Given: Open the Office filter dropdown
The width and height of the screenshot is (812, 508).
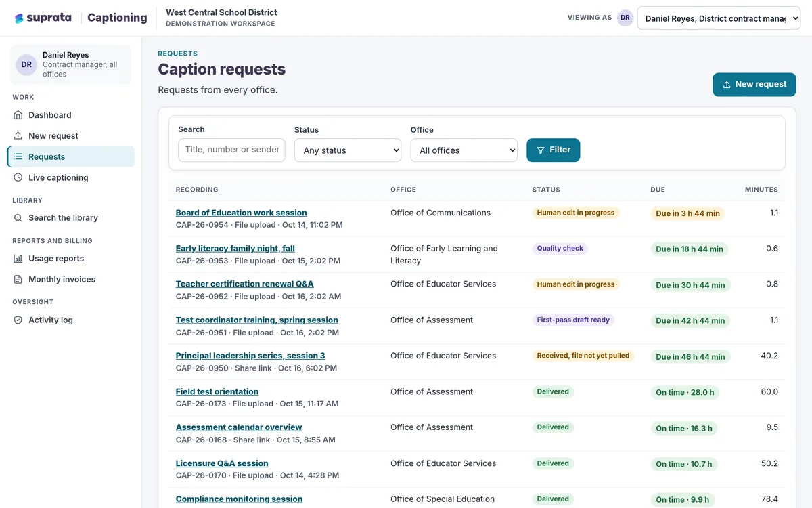Looking at the screenshot, I should pos(464,150).
